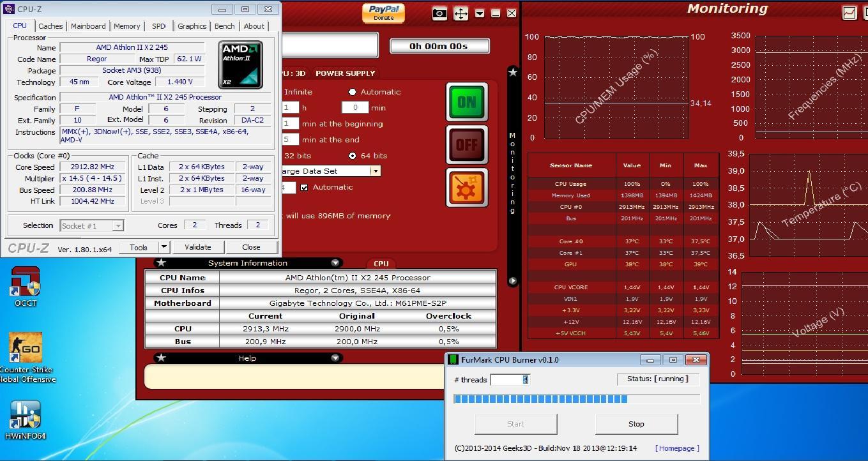Open the OCCT desktop shortcut
The image size is (868, 461).
point(26,287)
